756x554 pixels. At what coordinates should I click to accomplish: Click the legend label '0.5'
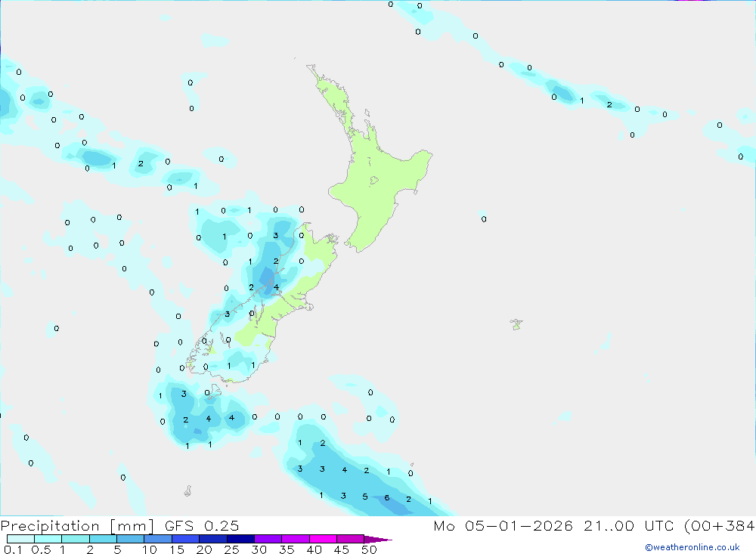(41, 549)
